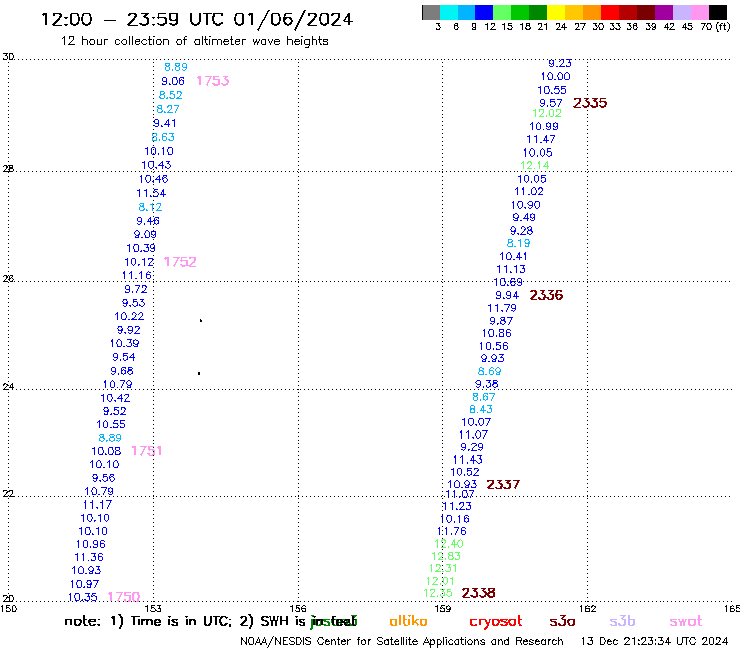
Task: Click the 'note: 1) Time is in UTC' text
Action: pyautogui.click(x=148, y=621)
